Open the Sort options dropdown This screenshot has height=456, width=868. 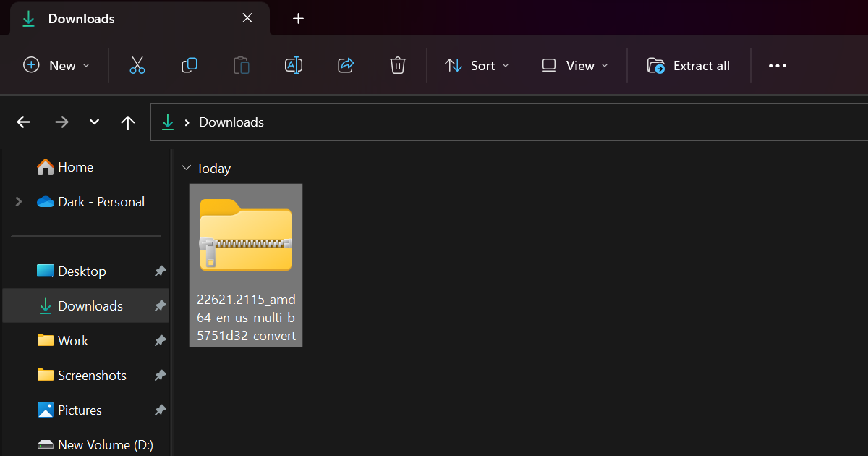477,66
